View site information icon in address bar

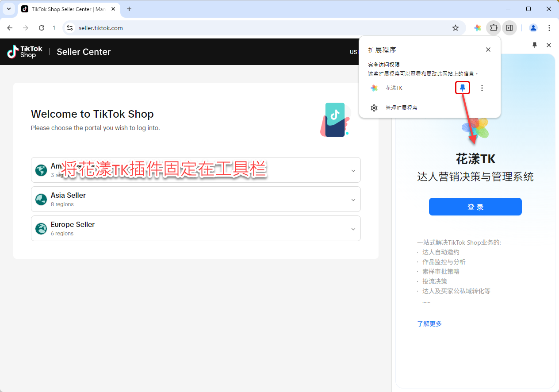pyautogui.click(x=70, y=28)
